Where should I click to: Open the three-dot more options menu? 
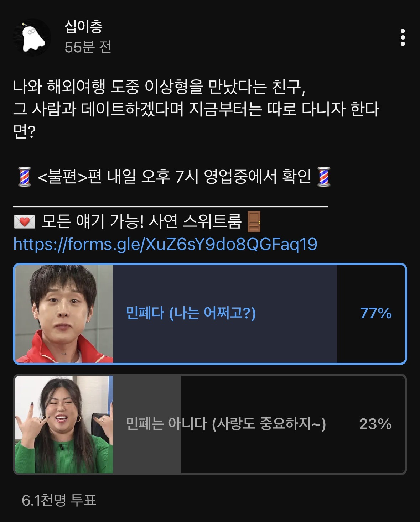403,37
